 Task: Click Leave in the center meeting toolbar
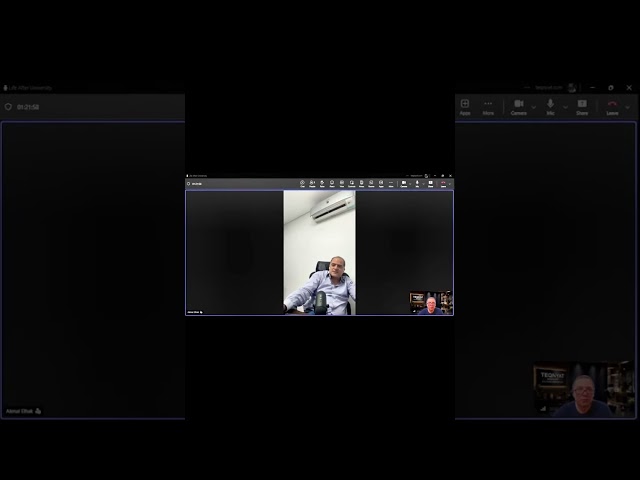(443, 184)
